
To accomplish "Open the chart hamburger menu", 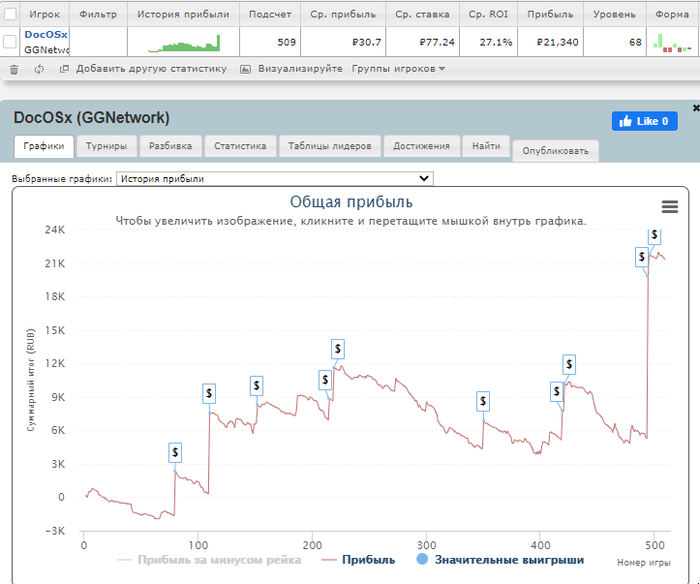I will [x=670, y=206].
